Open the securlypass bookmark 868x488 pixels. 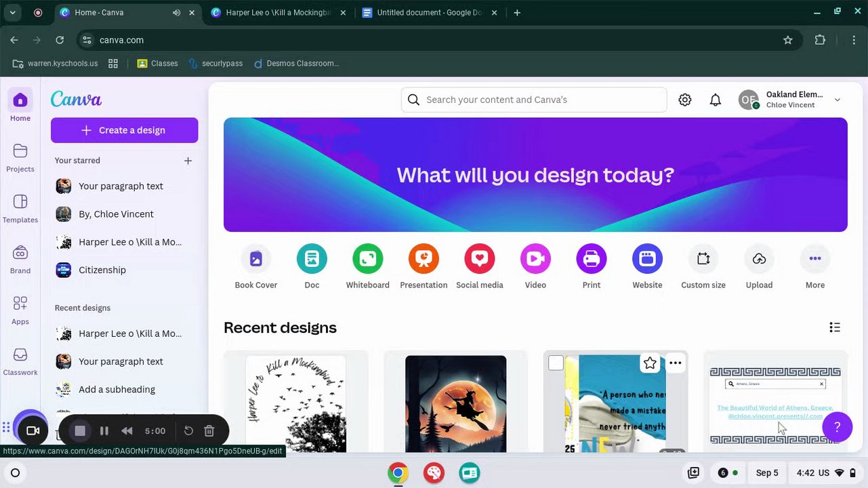click(215, 63)
